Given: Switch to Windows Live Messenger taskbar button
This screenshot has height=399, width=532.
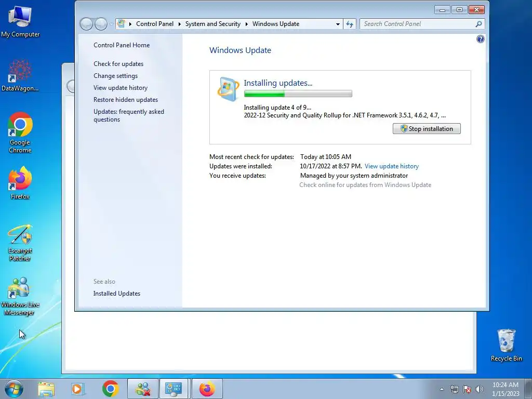Looking at the screenshot, I should click(143, 389).
